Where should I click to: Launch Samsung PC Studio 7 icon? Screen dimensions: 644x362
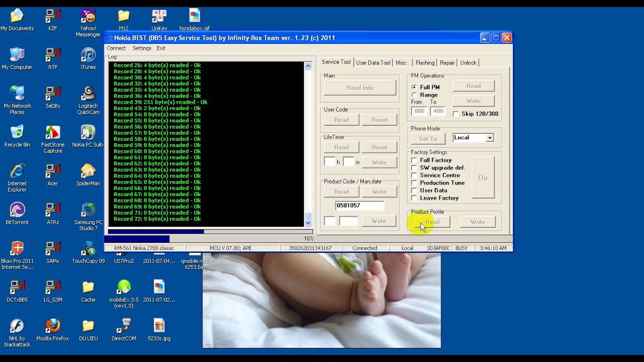(88, 216)
